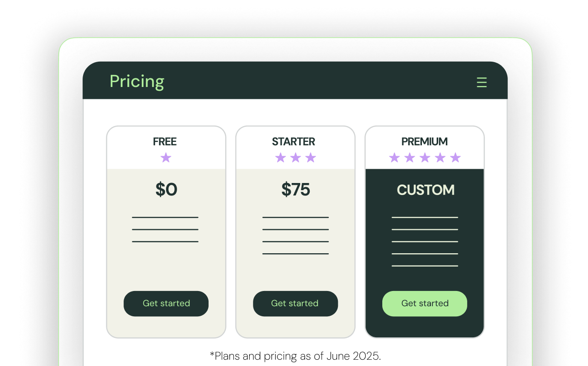This screenshot has height=366, width=588.
Task: Click the plans and pricing footnote text
Action: (x=295, y=356)
